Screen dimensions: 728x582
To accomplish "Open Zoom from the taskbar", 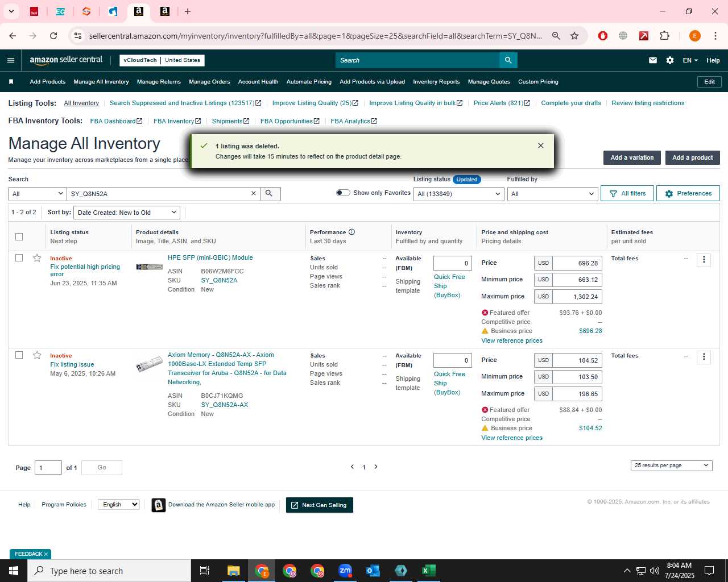I will [345, 571].
